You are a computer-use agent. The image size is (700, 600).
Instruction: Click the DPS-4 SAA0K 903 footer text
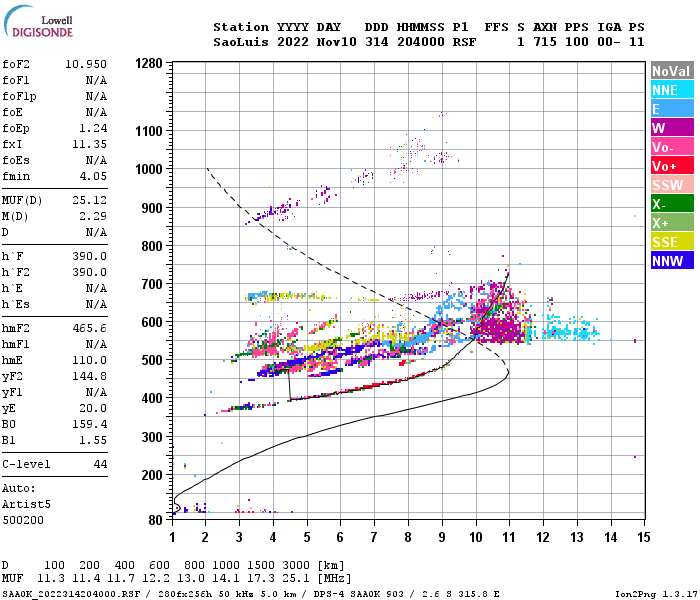pyautogui.click(x=359, y=594)
